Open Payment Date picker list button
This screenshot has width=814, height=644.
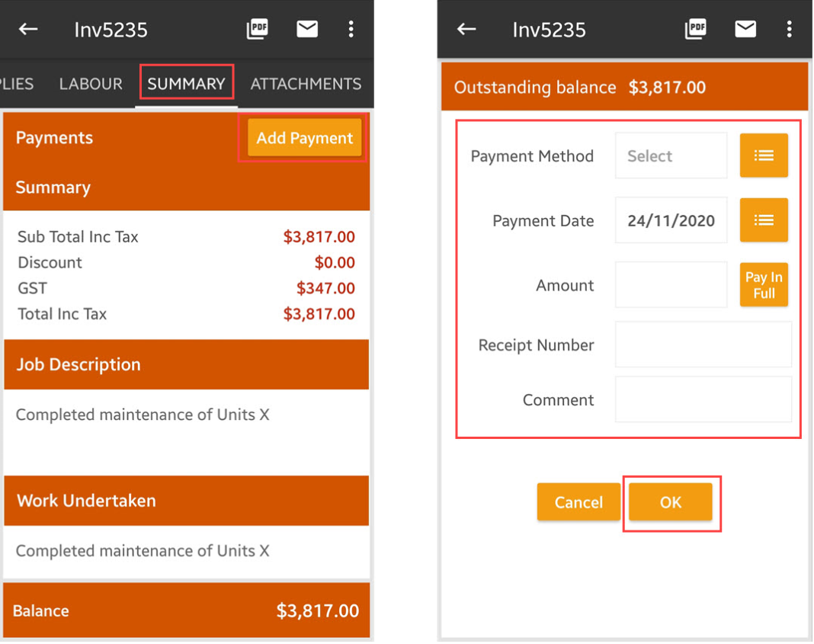pyautogui.click(x=764, y=220)
